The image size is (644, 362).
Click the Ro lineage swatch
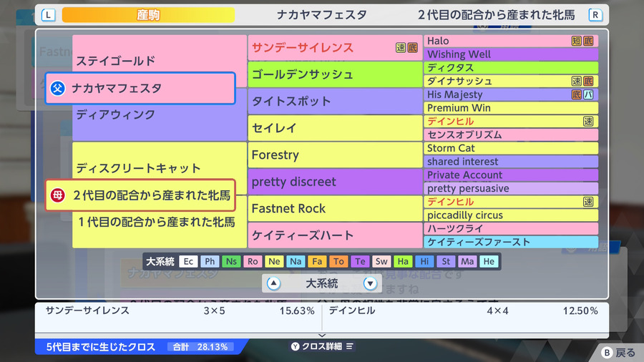coord(253,261)
